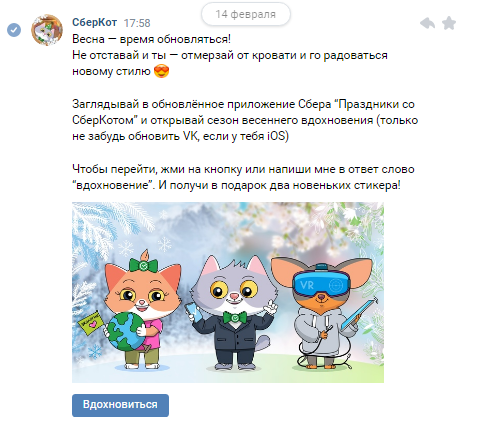Click the green bow tie on gray cat

click(x=235, y=317)
